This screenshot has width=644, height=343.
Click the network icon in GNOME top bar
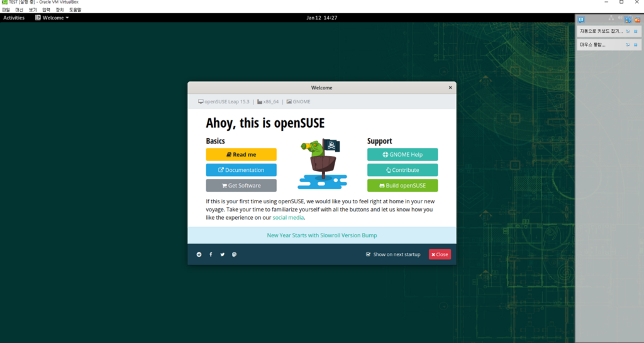611,18
